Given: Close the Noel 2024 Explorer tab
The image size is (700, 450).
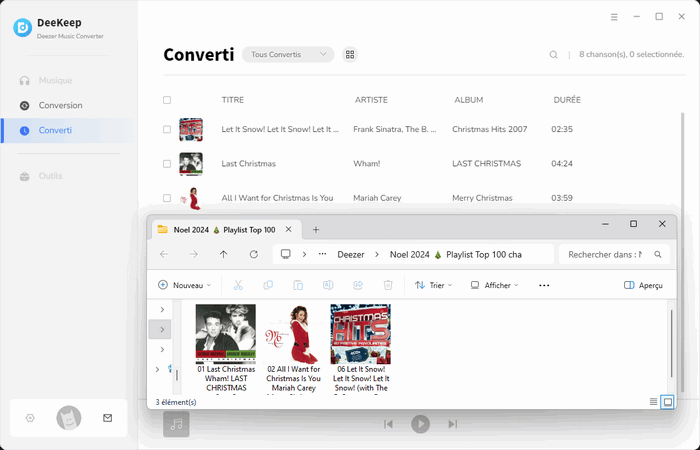Looking at the screenshot, I should (x=288, y=229).
